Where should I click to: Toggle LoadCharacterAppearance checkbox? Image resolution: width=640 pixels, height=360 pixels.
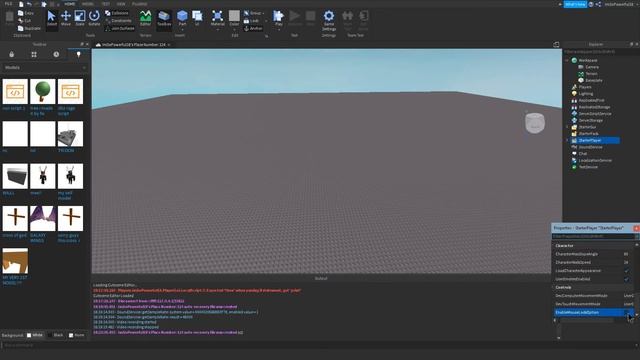626,271
